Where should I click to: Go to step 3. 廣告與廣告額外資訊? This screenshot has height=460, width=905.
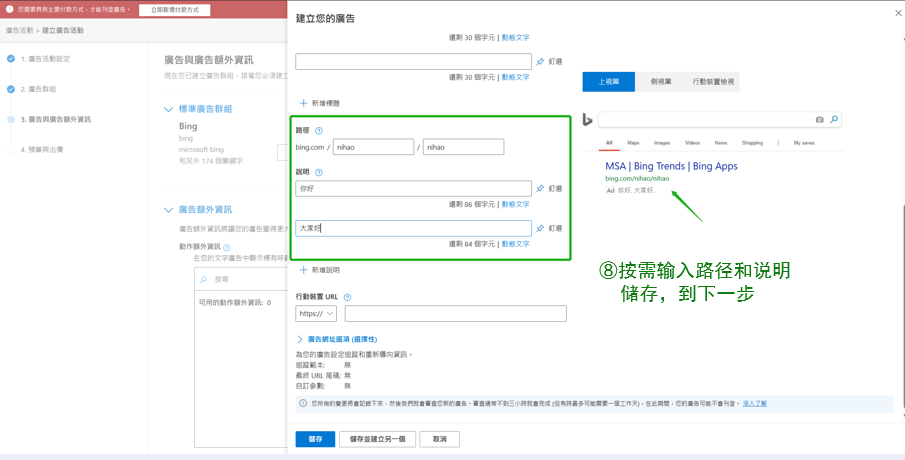click(56, 119)
